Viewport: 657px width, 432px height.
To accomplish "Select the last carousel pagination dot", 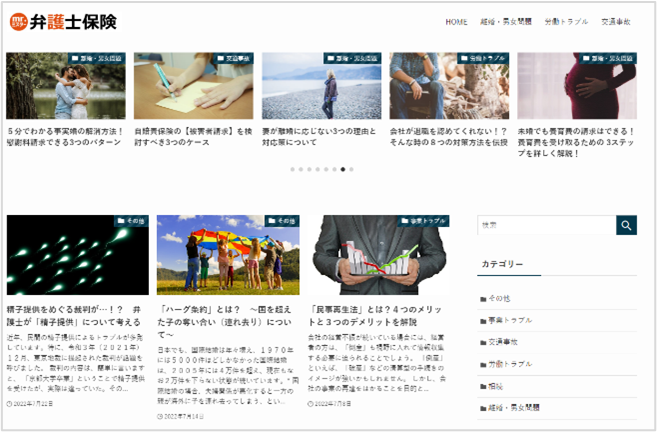I will pyautogui.click(x=352, y=169).
